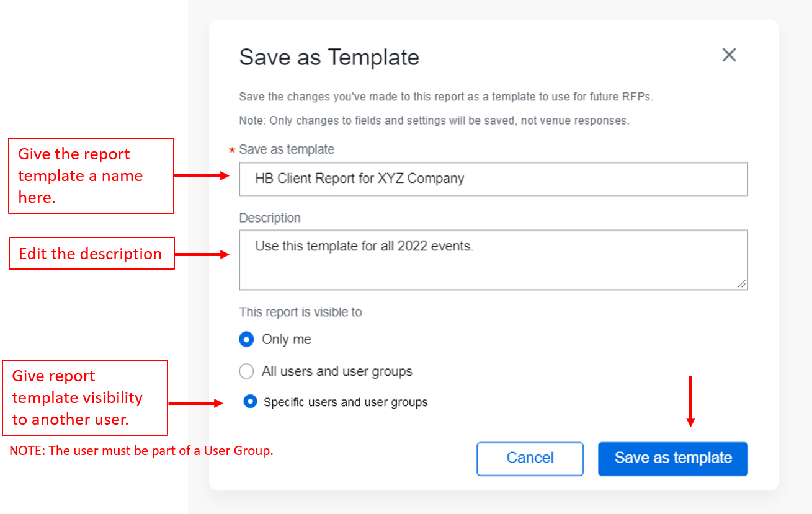This screenshot has width=812, height=514.
Task: Enable "Specific users and user groups" option
Action: coord(250,401)
